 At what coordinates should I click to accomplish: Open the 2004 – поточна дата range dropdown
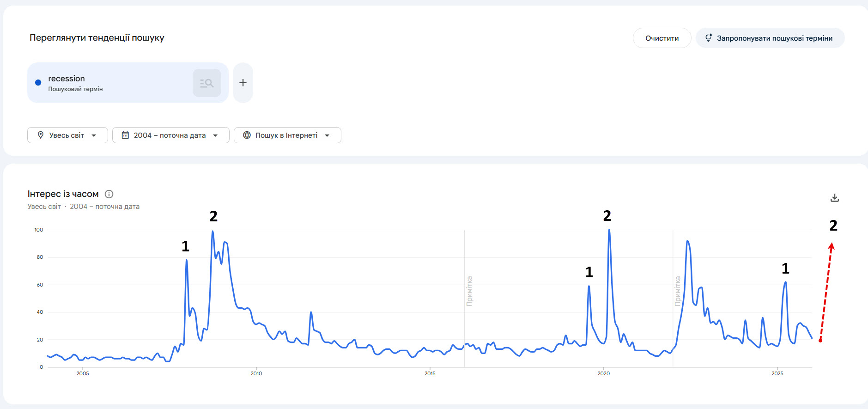point(215,135)
